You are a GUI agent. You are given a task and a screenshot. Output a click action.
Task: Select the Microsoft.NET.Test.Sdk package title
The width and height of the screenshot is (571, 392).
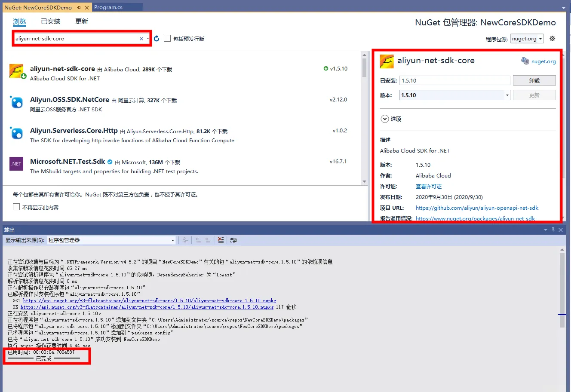[x=68, y=162]
